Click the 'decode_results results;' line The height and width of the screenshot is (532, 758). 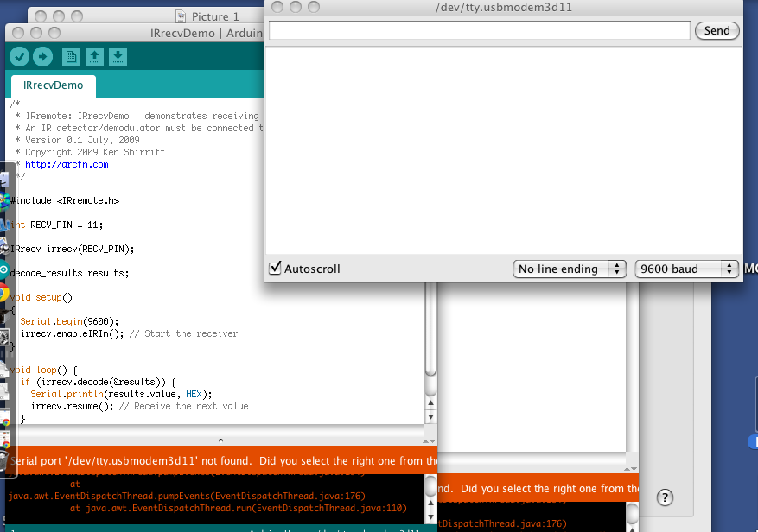(x=70, y=273)
